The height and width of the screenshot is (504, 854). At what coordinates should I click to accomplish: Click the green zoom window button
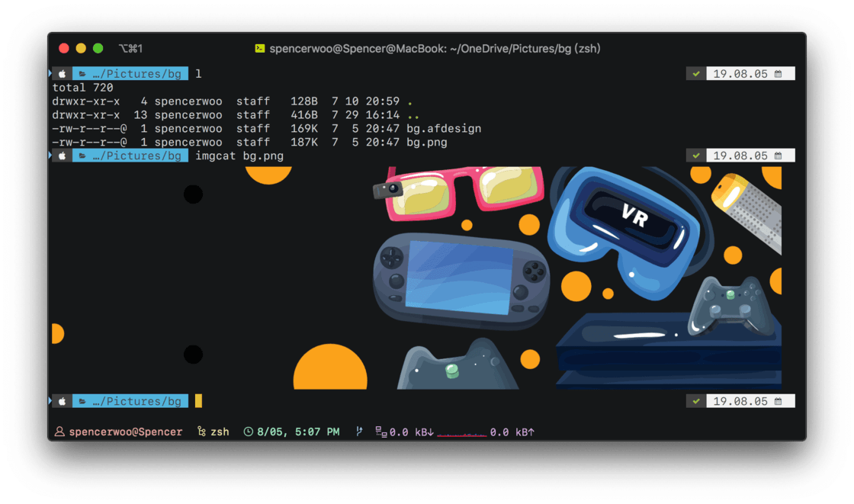[x=98, y=49]
